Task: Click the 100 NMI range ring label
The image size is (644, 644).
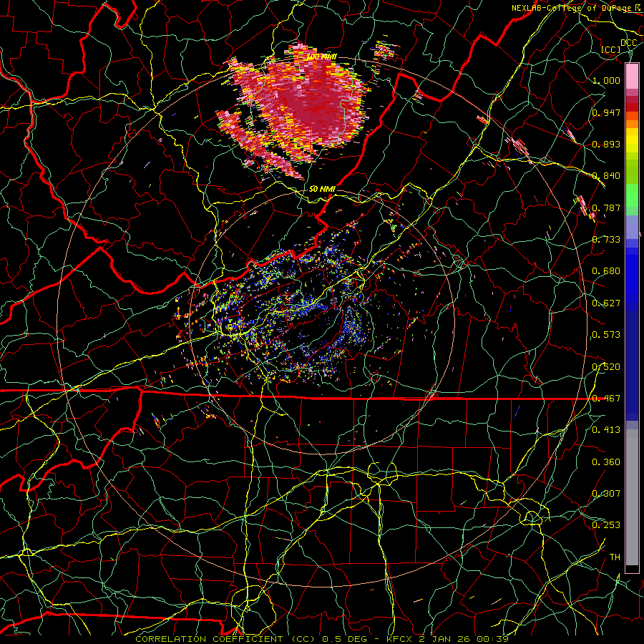Action: click(x=322, y=57)
